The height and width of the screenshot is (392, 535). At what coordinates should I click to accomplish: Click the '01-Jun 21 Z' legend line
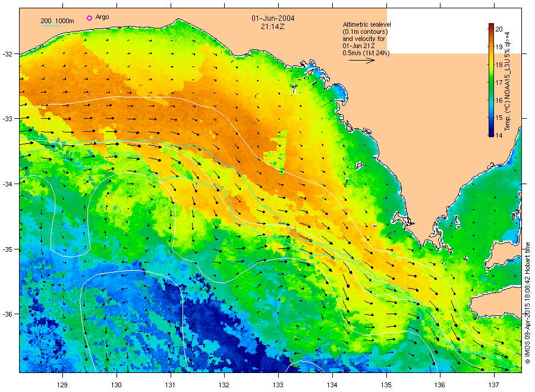coord(359,46)
